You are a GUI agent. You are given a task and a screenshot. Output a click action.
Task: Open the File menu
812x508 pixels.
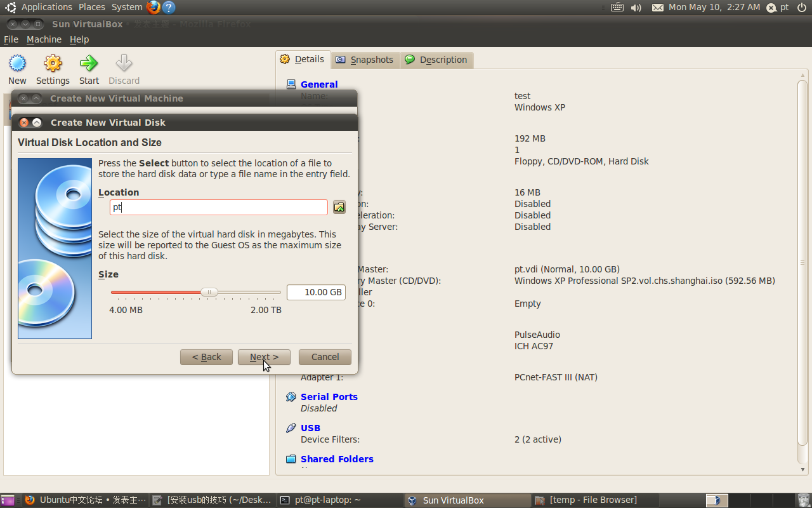[11, 39]
